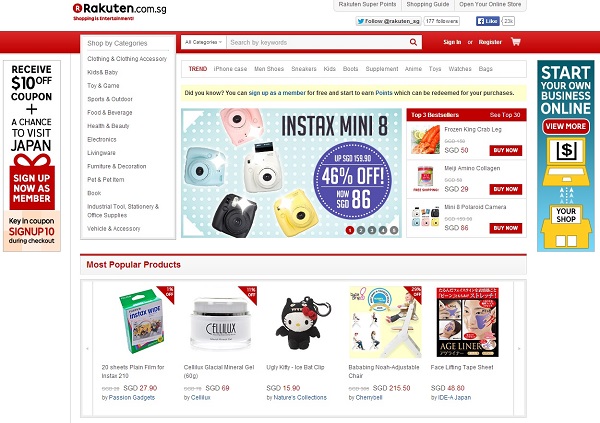Select the iPhone case trend tab
Screen dimensions: 600x423
[x=230, y=69]
